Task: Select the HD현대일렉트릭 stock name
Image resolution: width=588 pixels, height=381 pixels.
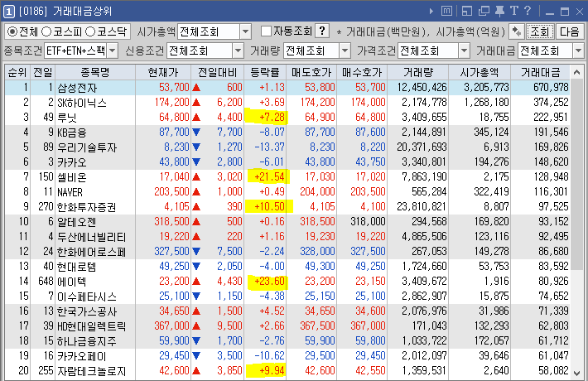Action: click(91, 326)
